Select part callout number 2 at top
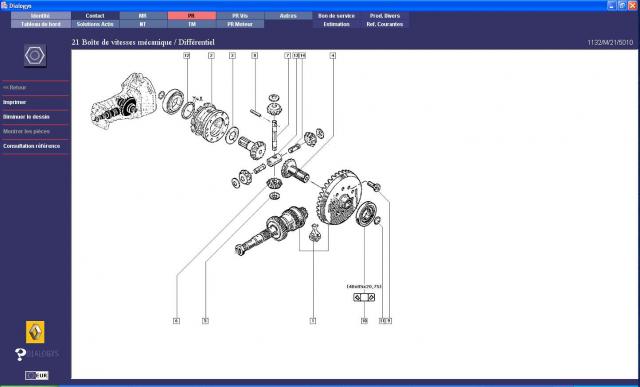Image resolution: width=640 pixels, height=387 pixels. pyautogui.click(x=211, y=55)
